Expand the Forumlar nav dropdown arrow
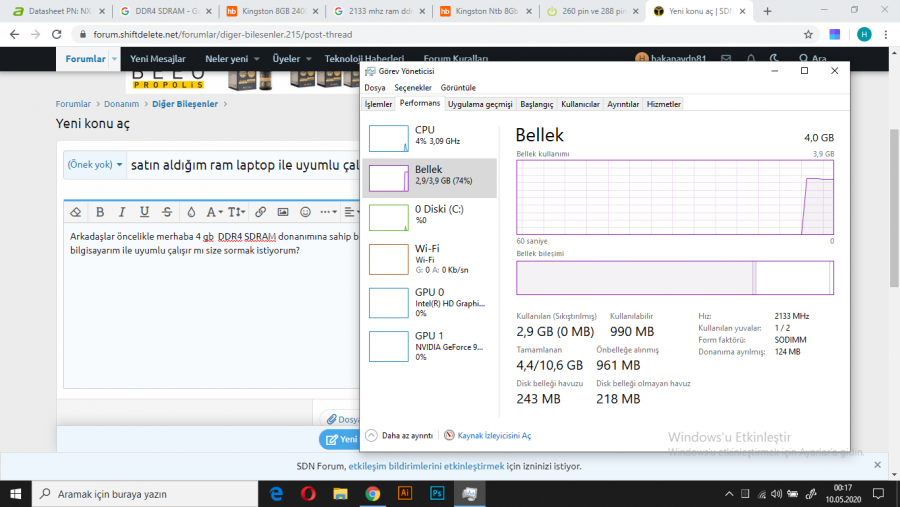900x507 pixels. click(x=114, y=59)
